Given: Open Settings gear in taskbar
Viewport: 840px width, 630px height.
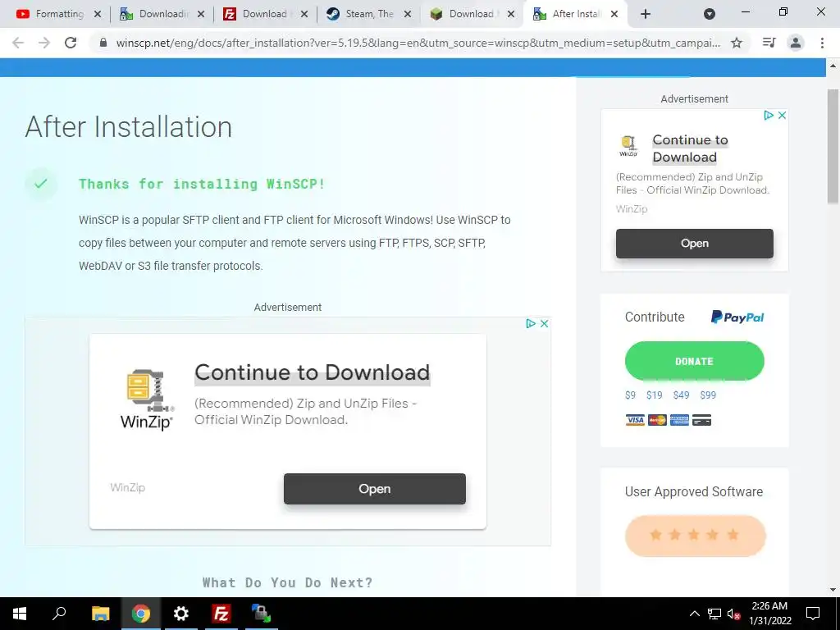Looking at the screenshot, I should 181,614.
